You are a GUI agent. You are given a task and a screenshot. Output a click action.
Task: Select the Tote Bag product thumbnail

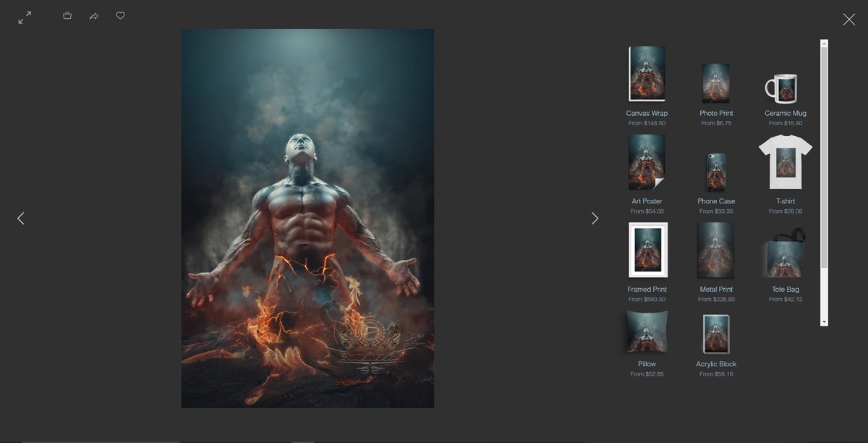point(784,253)
